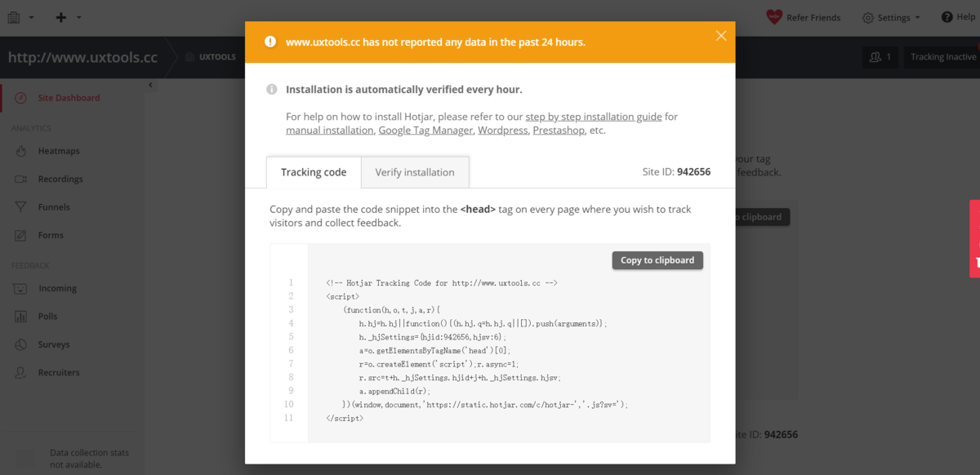Open the Google Tag Manager help link
The height and width of the screenshot is (475, 980).
point(425,131)
